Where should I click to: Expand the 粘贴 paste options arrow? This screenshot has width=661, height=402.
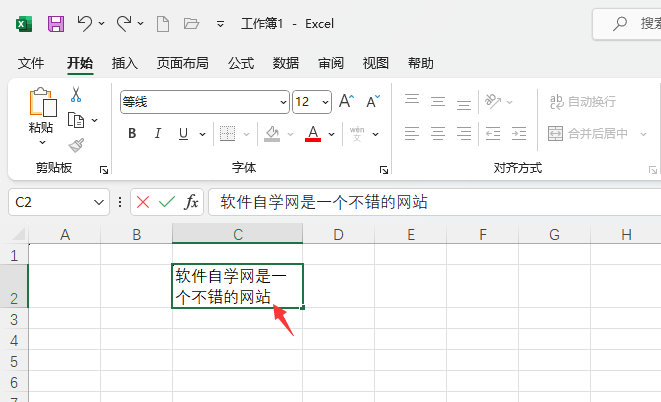[42, 142]
